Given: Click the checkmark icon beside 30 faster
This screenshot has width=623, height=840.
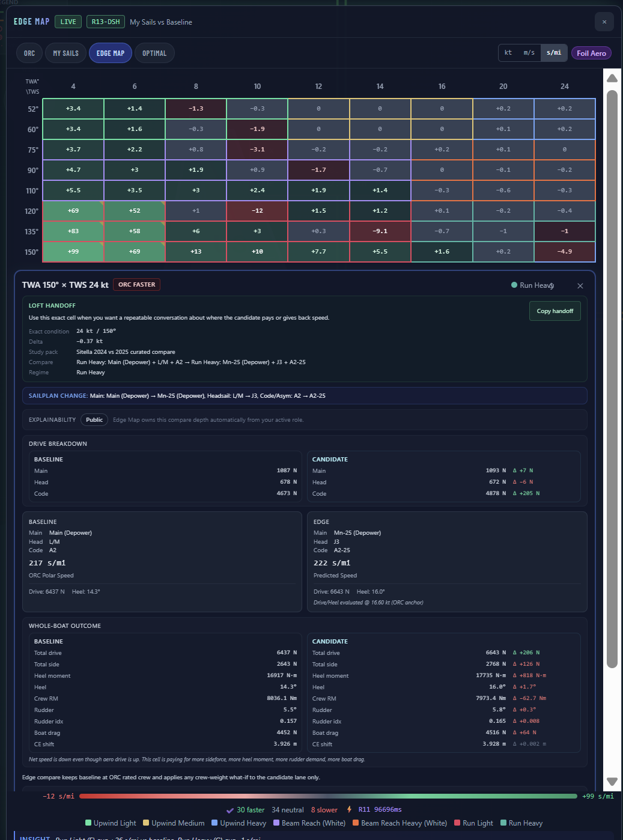Looking at the screenshot, I should (229, 810).
